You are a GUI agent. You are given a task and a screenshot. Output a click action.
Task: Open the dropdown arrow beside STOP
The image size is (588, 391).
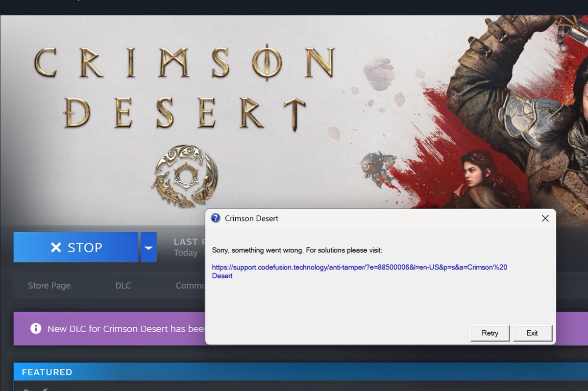[148, 247]
